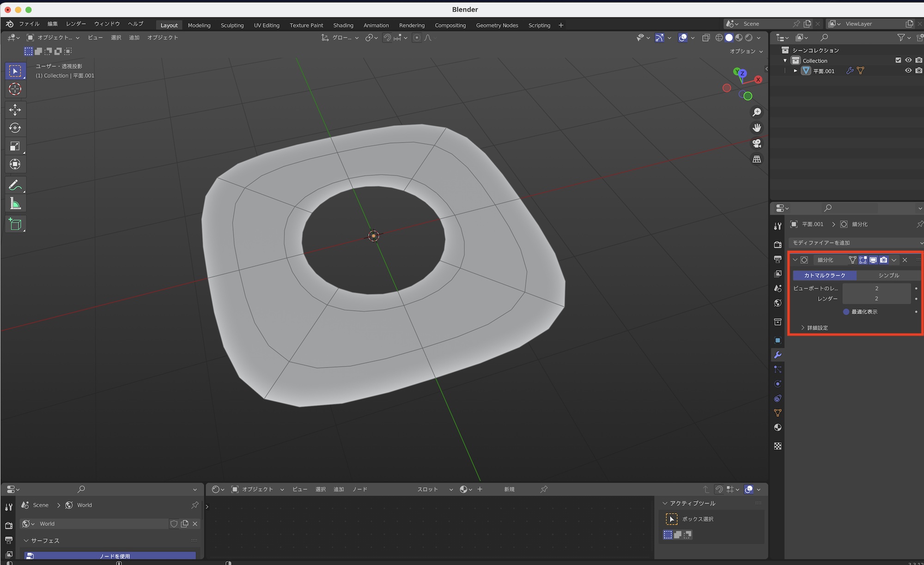The height and width of the screenshot is (565, 924).
Task: Open the Material properties tab
Action: [778, 427]
